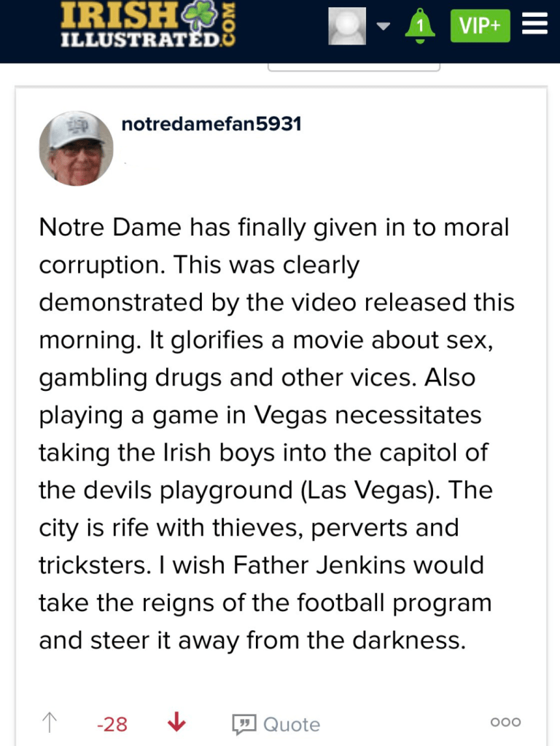Upvote the post with the up arrow

coord(50,723)
